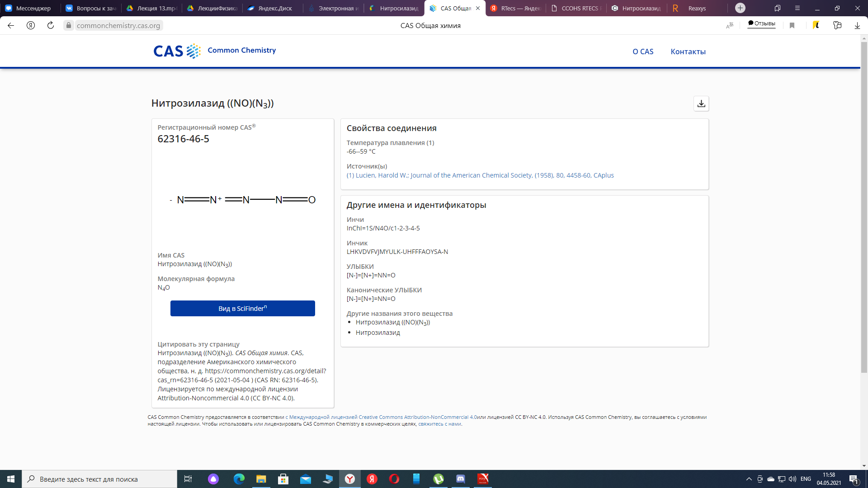Switch input language ENG in tray

[806, 479]
